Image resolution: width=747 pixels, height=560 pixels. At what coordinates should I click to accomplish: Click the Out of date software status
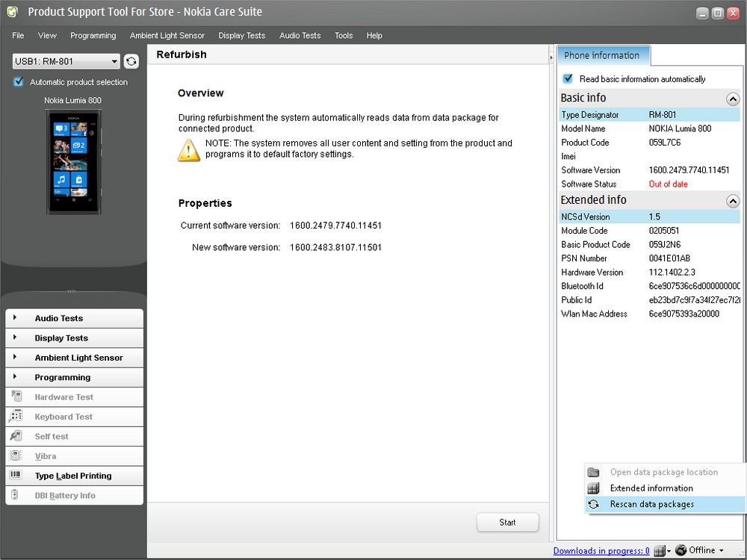[x=668, y=184]
